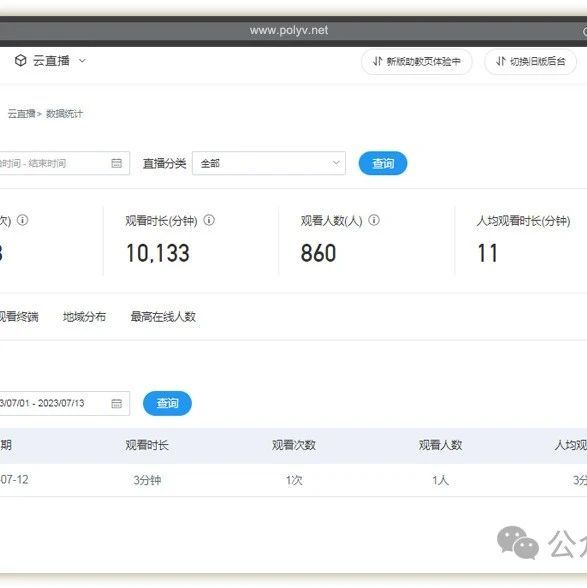The image size is (587, 588).
Task: Click the 2023/07/13 date range input
Action: click(x=65, y=403)
